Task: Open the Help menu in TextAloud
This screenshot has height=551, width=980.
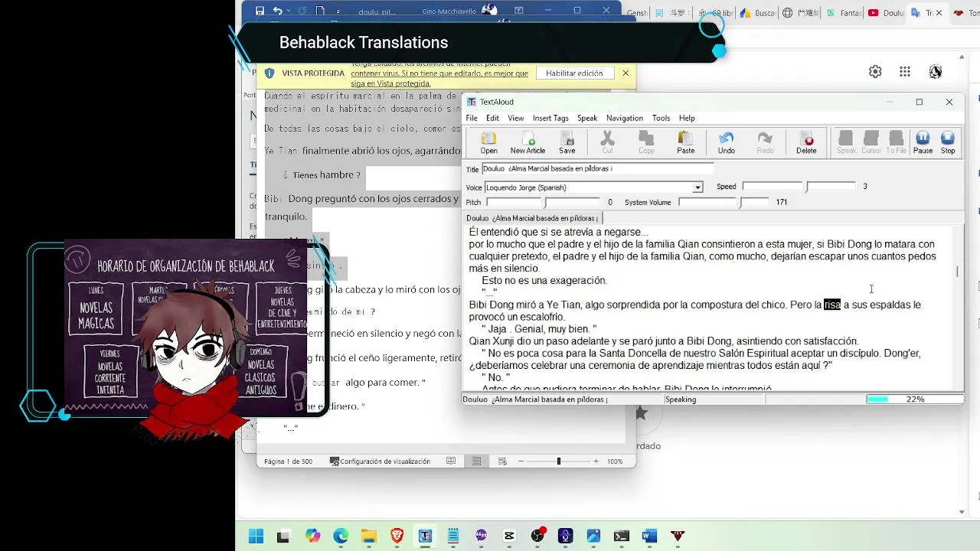Action: pyautogui.click(x=687, y=118)
